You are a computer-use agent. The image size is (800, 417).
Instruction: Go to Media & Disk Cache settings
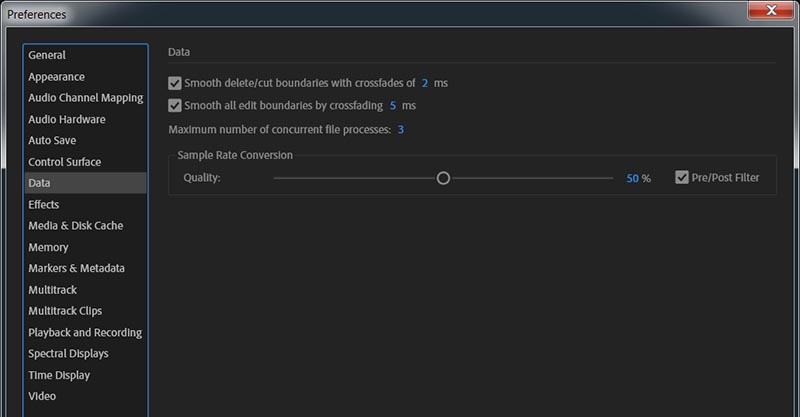85,226
